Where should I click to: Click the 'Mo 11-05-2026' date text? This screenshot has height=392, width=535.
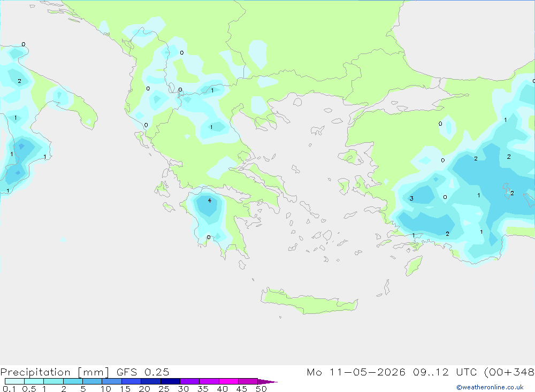(x=356, y=372)
